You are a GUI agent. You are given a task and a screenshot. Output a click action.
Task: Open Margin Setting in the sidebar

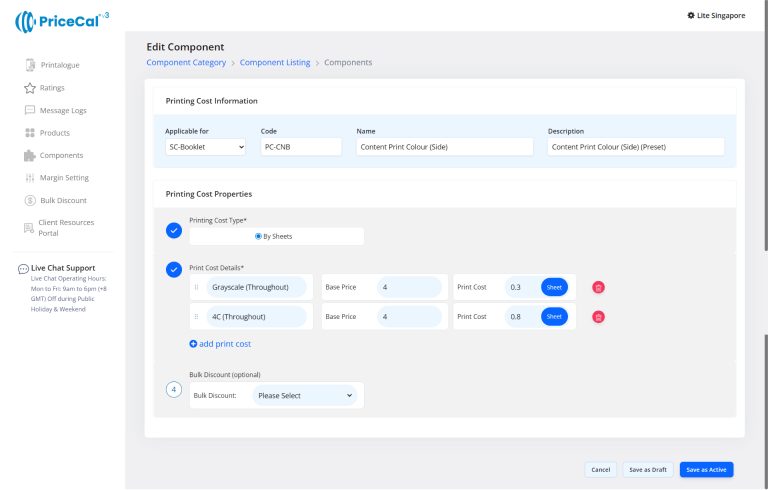click(64, 178)
